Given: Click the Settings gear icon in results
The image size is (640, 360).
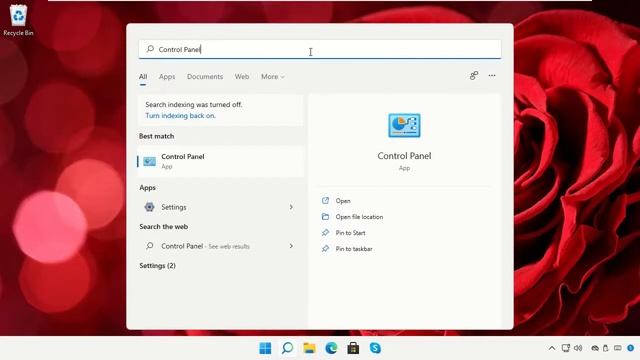Looking at the screenshot, I should pos(149,207).
